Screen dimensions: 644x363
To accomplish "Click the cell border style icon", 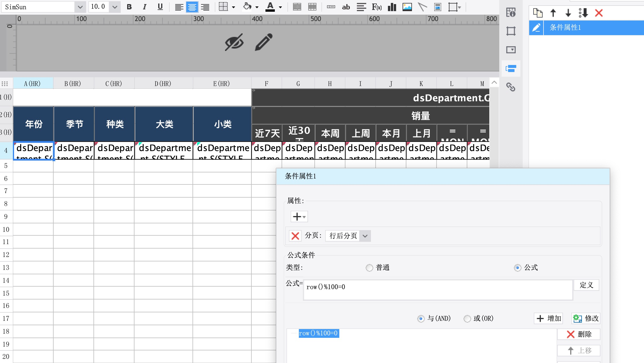I will 223,7.
